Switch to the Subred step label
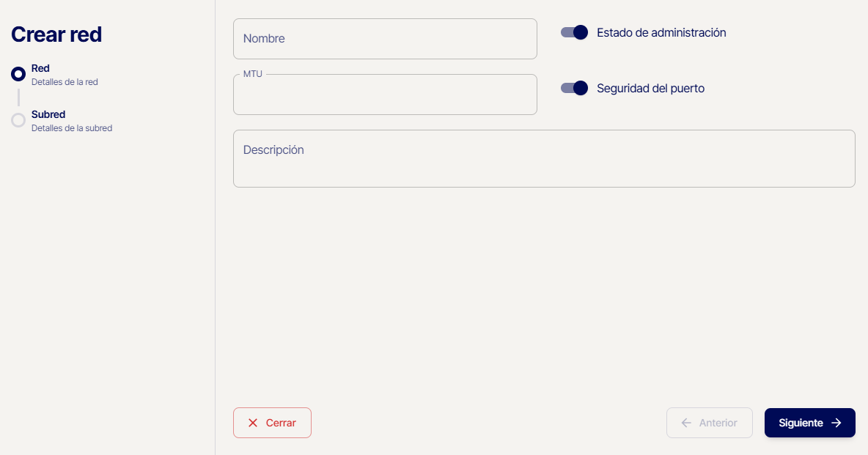Viewport: 868px width, 455px height. click(48, 114)
